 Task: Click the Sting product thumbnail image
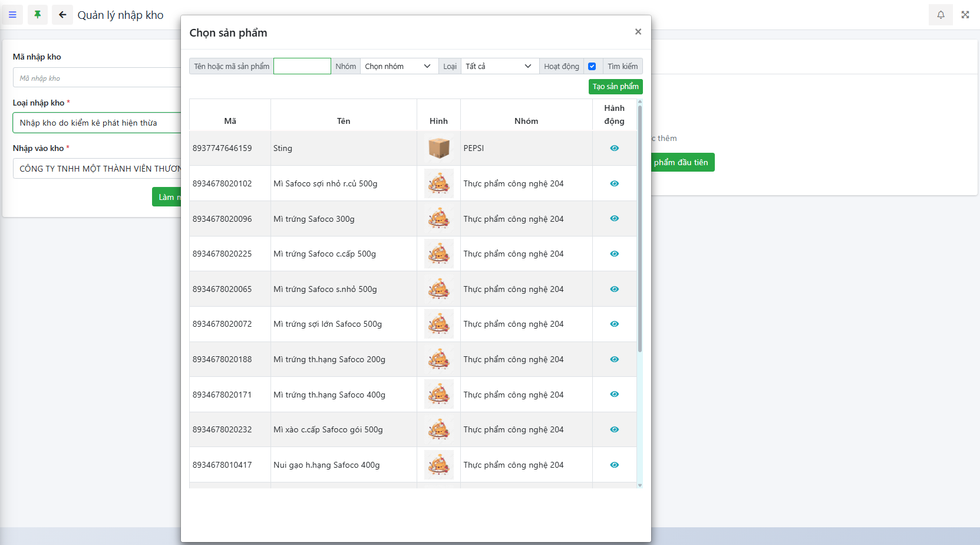tap(438, 148)
